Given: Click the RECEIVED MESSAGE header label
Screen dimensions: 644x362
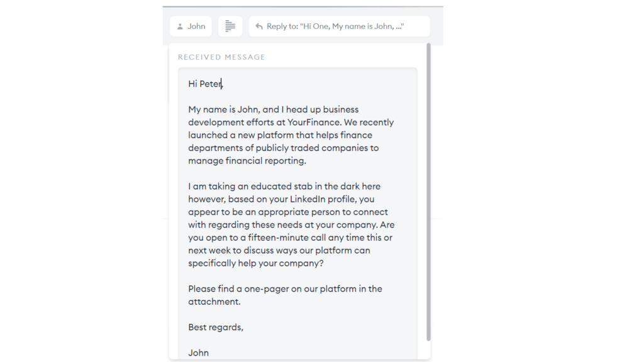Looking at the screenshot, I should point(221,57).
